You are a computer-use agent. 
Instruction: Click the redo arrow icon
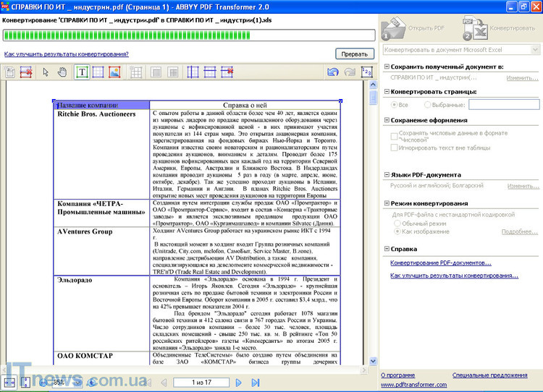pyautogui.click(x=350, y=72)
